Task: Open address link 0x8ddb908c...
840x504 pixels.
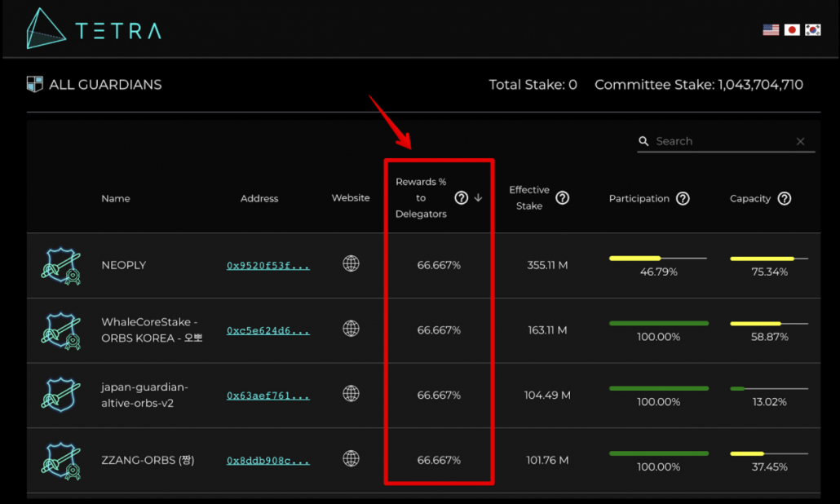Action: (267, 461)
